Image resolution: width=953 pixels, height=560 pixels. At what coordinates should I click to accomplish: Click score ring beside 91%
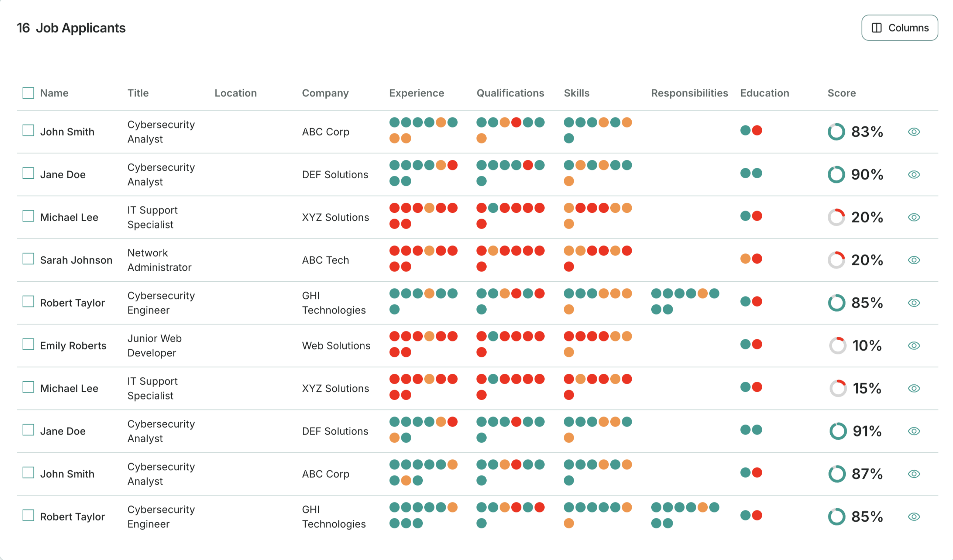coord(838,431)
